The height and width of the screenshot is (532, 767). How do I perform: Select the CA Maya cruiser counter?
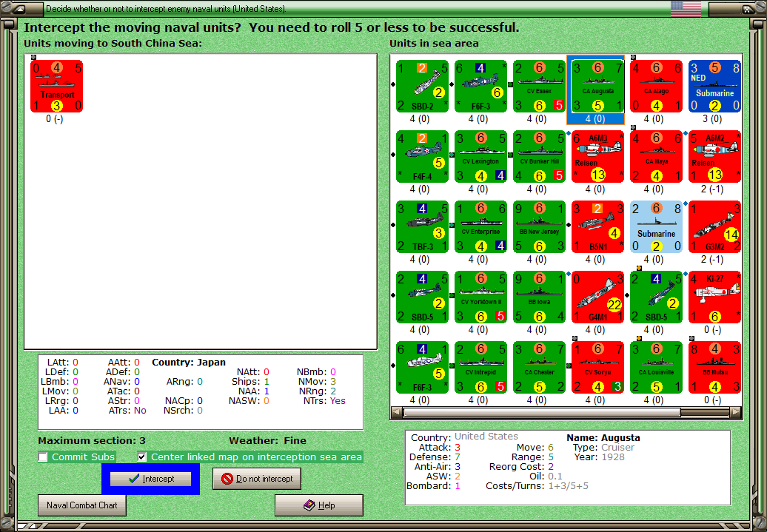coord(657,156)
